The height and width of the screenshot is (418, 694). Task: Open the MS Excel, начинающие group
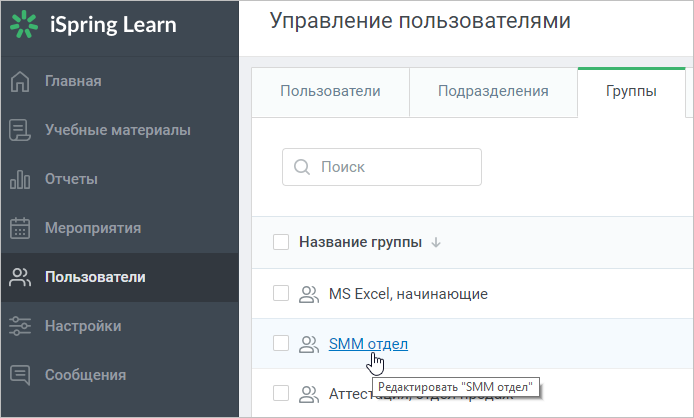(408, 294)
